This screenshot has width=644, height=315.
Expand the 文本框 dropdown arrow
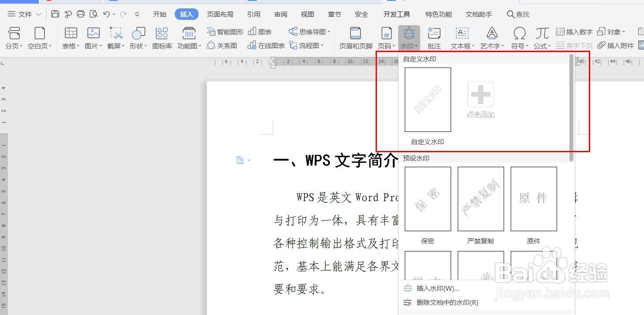pos(473,46)
